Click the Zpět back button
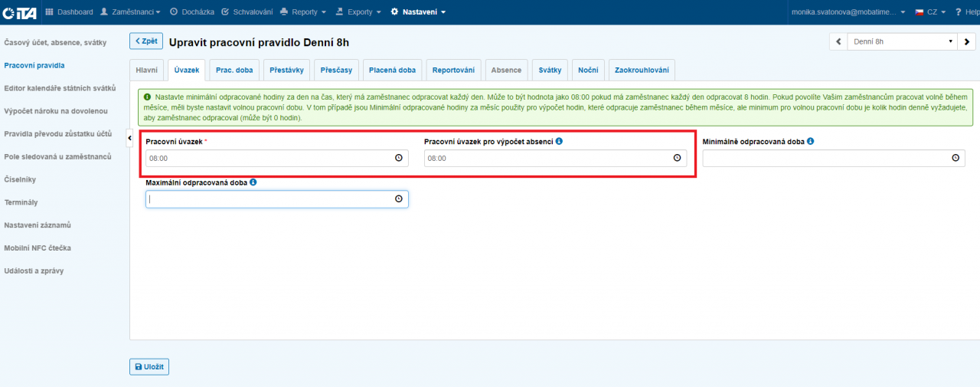980x387 pixels. pyautogui.click(x=145, y=41)
